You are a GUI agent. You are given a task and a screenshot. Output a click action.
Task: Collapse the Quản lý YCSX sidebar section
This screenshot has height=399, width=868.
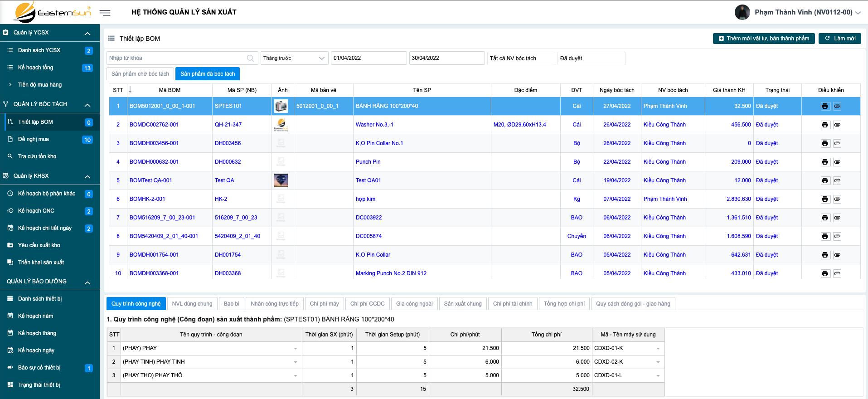click(87, 33)
